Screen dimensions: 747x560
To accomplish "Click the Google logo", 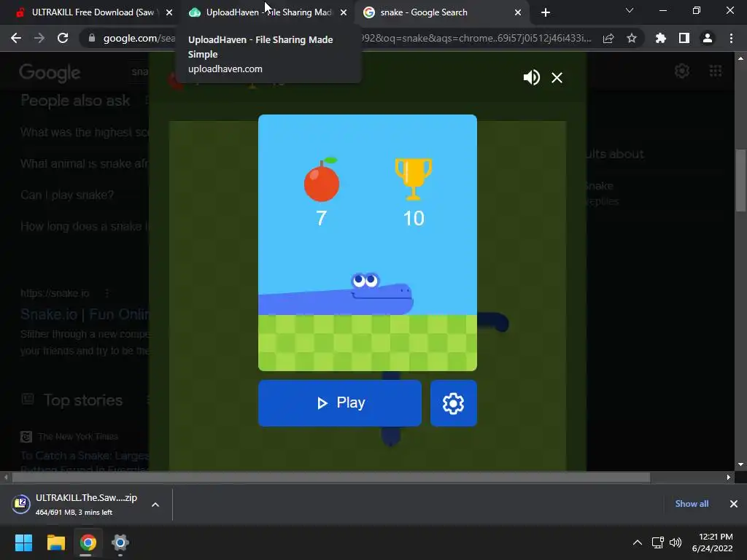I will click(50, 73).
